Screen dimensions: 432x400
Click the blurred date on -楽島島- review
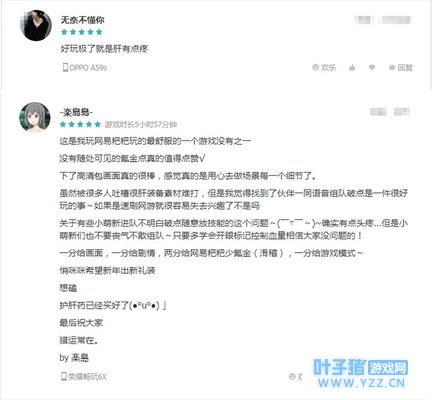tap(390, 112)
